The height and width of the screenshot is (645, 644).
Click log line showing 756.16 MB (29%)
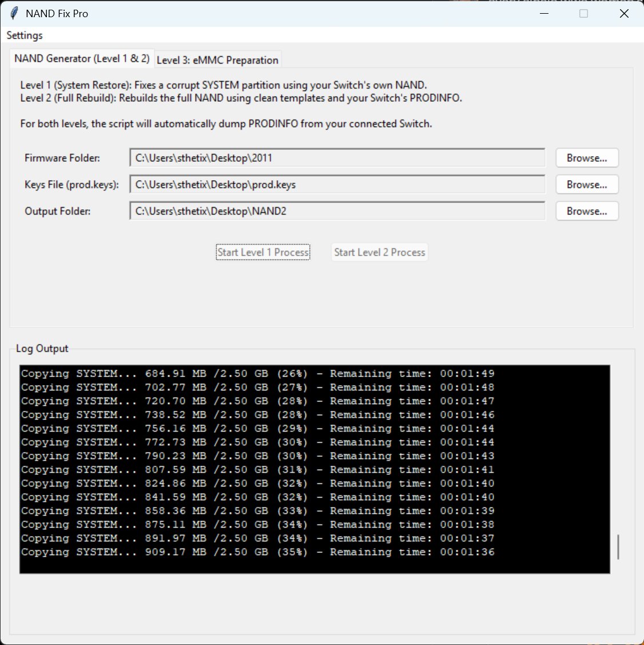pos(257,428)
